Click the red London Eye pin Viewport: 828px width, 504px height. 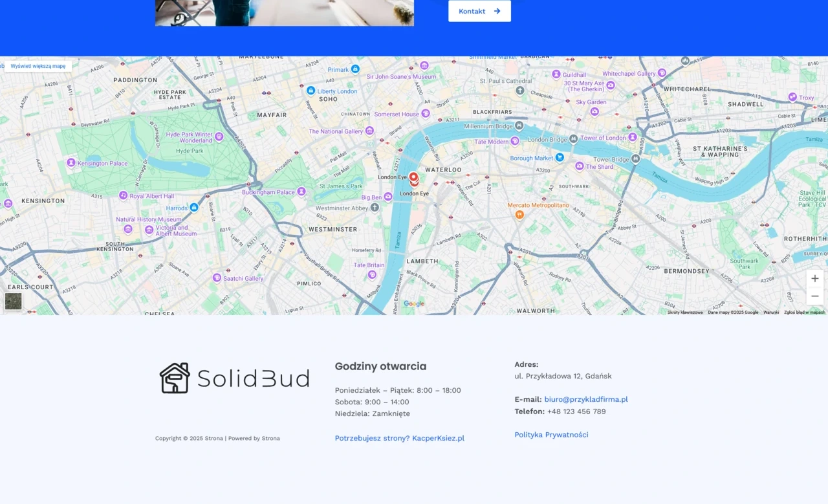pyautogui.click(x=413, y=179)
